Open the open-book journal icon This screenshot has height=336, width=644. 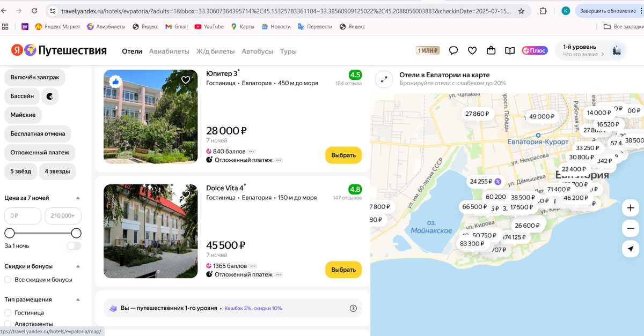pos(510,51)
